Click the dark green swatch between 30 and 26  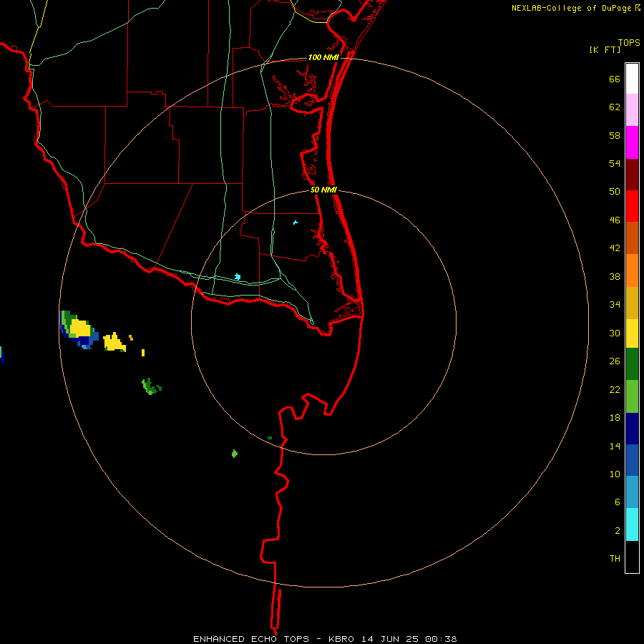pos(632,364)
